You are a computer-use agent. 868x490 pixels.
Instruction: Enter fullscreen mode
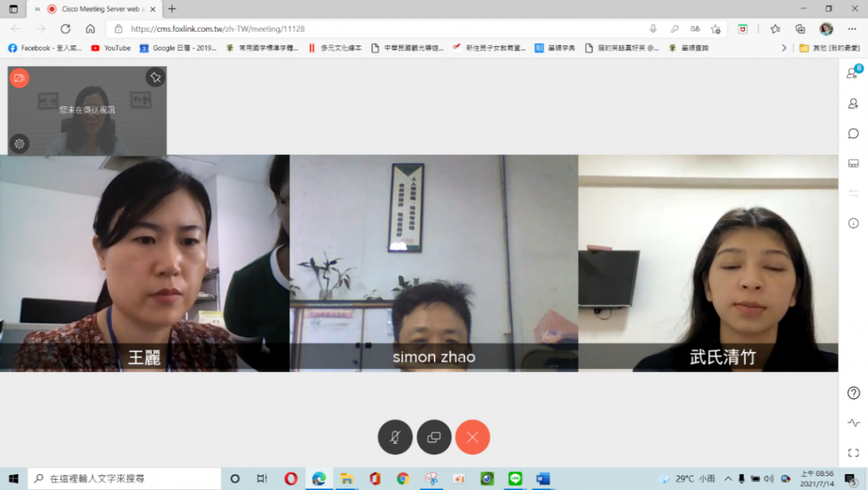tap(854, 453)
